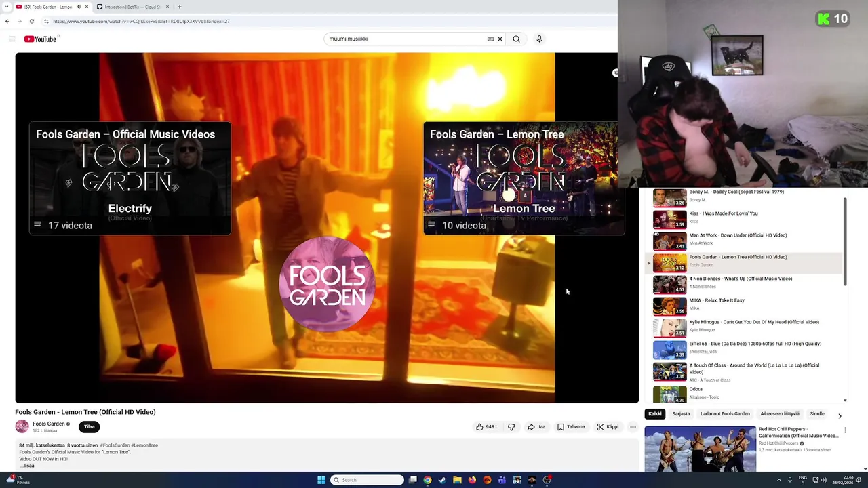Screen dimensions: 868x488
Task: Start voice search with microphone icon
Action: tap(539, 39)
